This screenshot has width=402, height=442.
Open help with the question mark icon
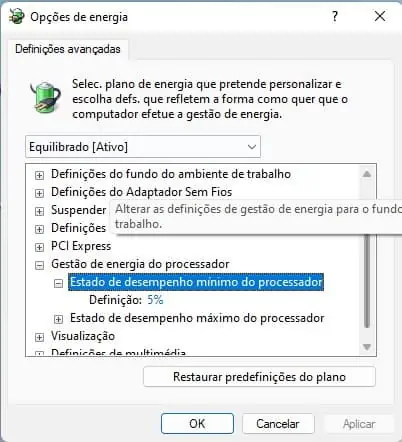335,16
